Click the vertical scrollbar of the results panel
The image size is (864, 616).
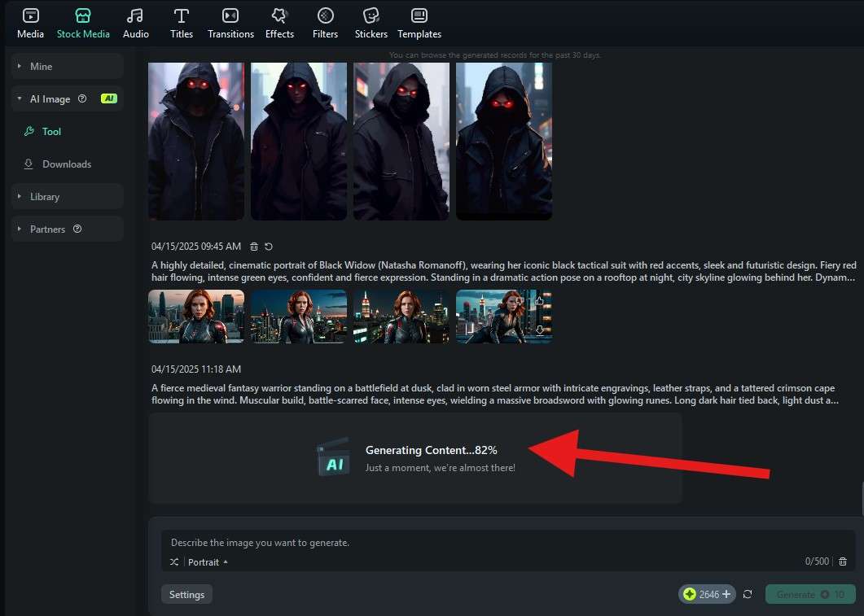pos(862,498)
